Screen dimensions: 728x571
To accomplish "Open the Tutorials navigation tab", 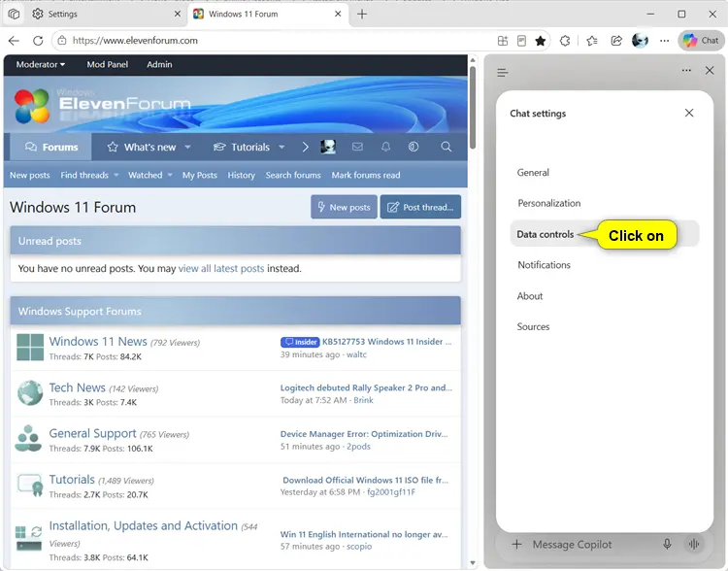I will click(x=242, y=148).
